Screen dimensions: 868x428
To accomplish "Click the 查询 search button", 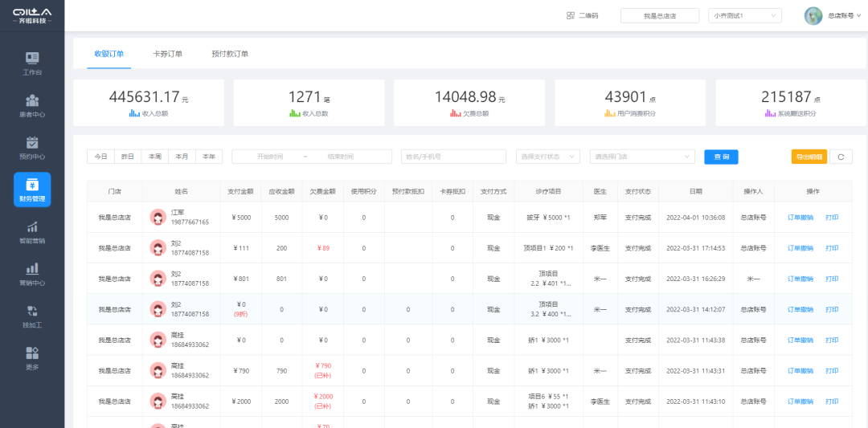I will [721, 157].
